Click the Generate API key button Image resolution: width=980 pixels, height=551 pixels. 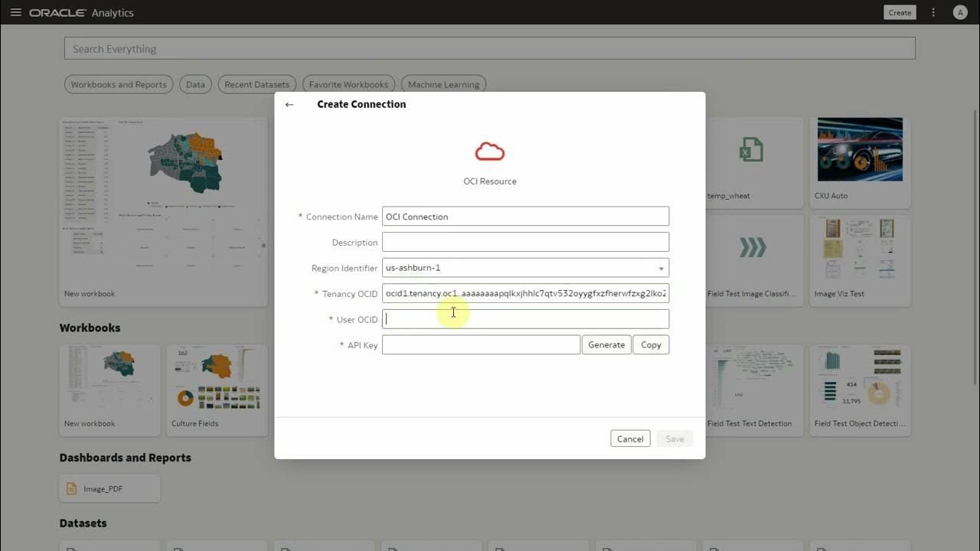coord(606,345)
